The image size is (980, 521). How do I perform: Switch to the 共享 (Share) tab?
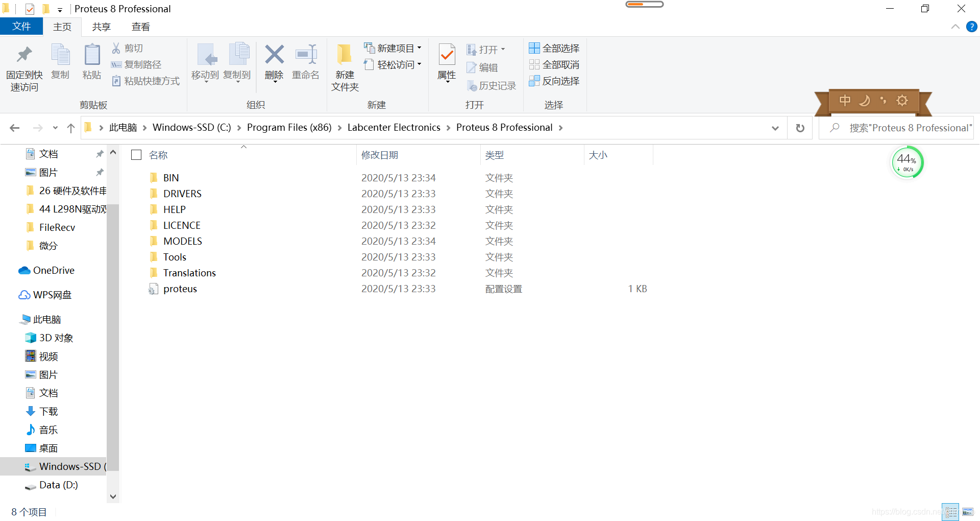(101, 27)
